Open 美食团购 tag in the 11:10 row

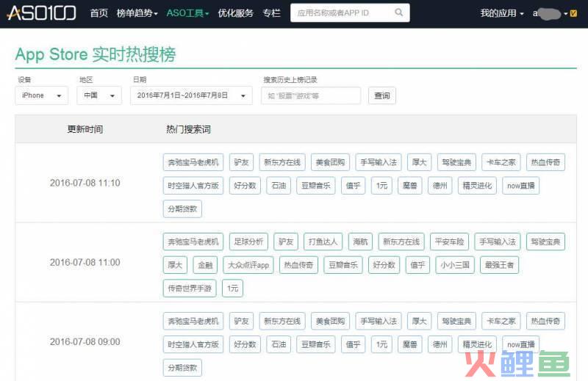tap(330, 162)
